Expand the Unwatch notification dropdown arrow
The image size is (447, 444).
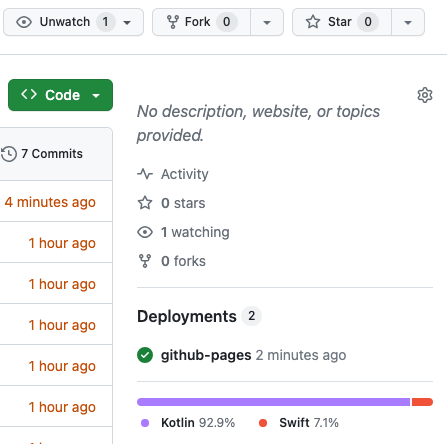click(127, 23)
